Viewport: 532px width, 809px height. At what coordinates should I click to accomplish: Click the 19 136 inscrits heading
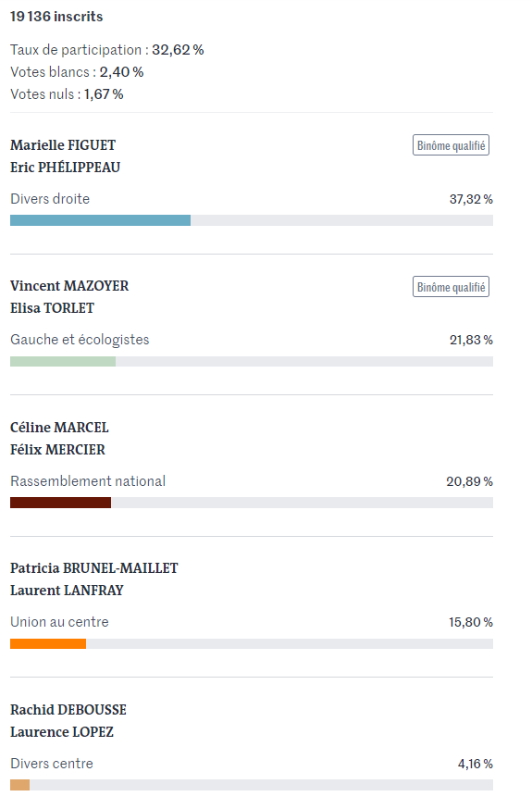point(56,17)
